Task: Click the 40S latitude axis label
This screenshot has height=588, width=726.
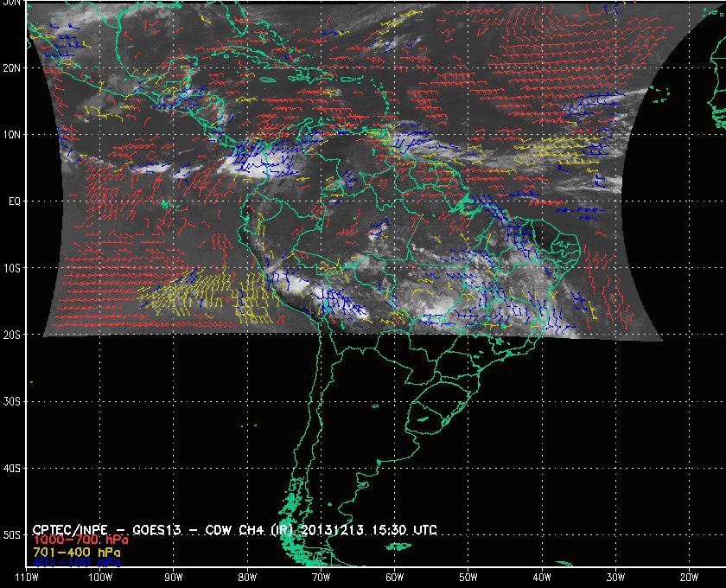Action: 13,468
